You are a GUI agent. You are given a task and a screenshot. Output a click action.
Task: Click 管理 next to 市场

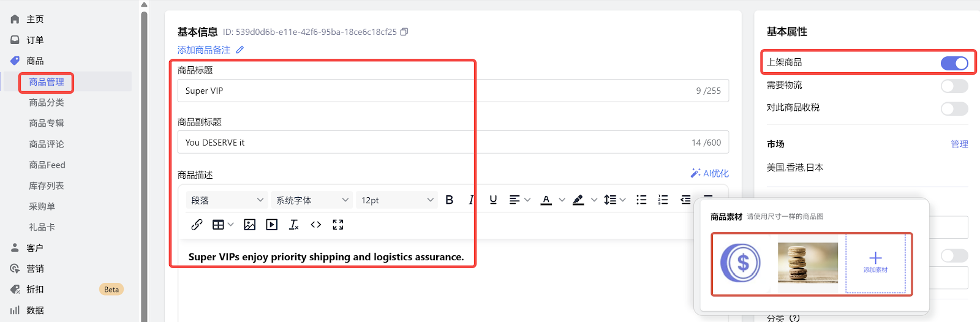point(959,144)
